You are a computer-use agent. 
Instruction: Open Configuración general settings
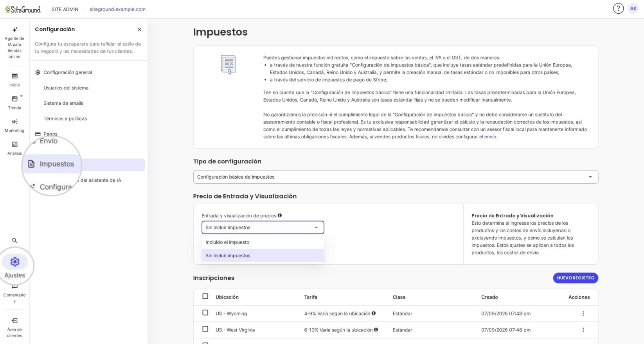[68, 72]
